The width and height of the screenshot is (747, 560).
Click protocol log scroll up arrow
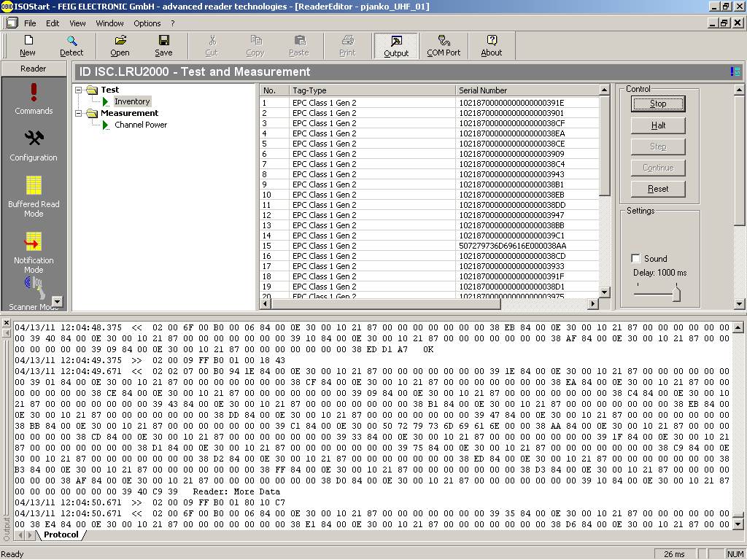click(738, 327)
